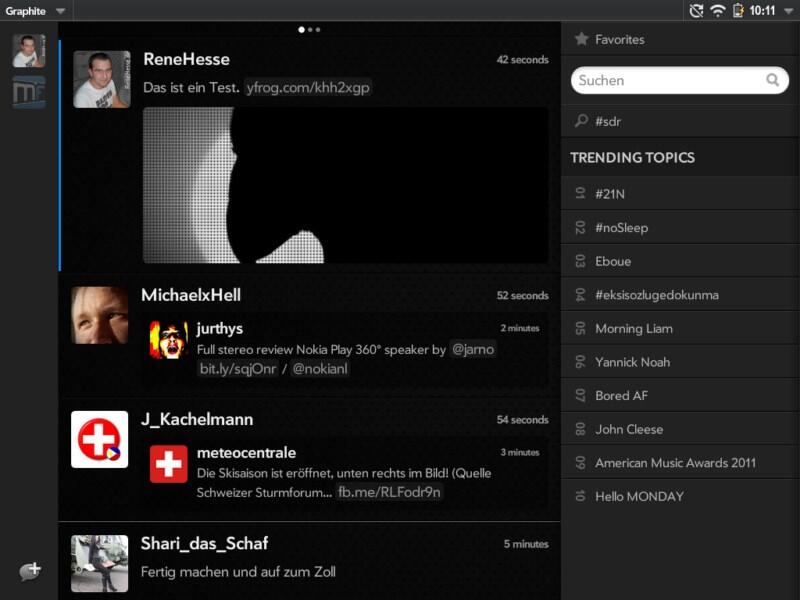Open trending topic Hello MONDAY

[680, 496]
